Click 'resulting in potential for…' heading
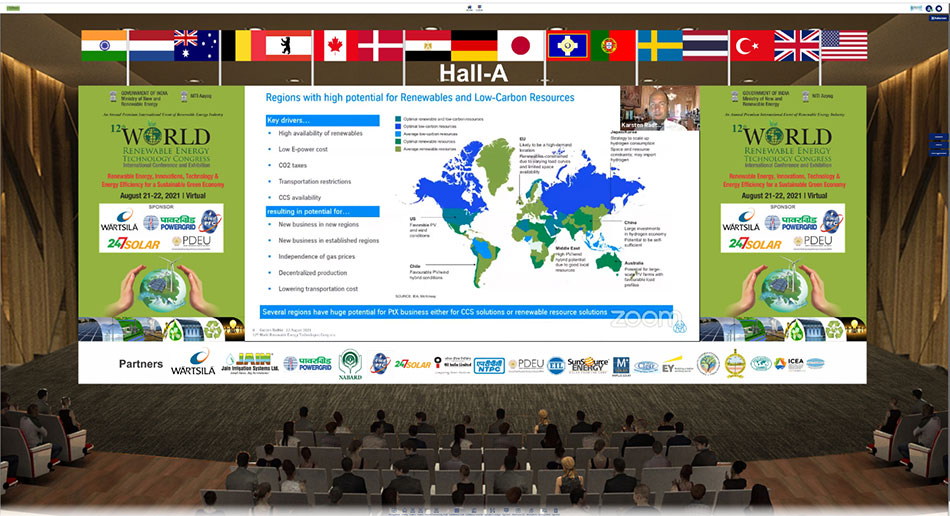Screen dimensions: 950x516 click(x=323, y=211)
